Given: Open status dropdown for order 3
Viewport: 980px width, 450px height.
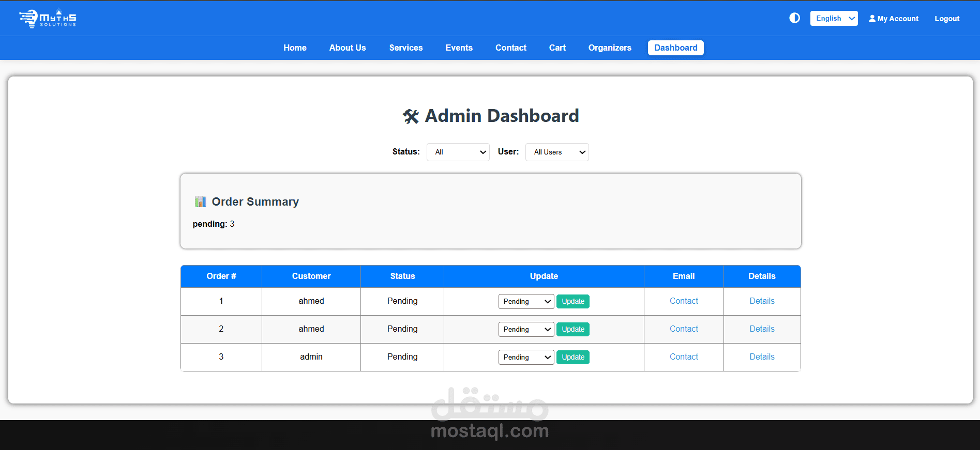Looking at the screenshot, I should point(526,357).
